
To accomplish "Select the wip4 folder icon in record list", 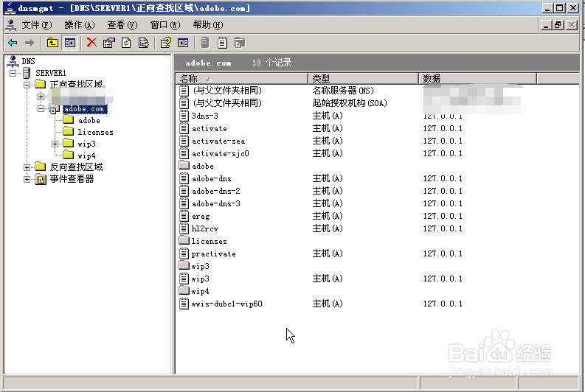I will [x=184, y=290].
